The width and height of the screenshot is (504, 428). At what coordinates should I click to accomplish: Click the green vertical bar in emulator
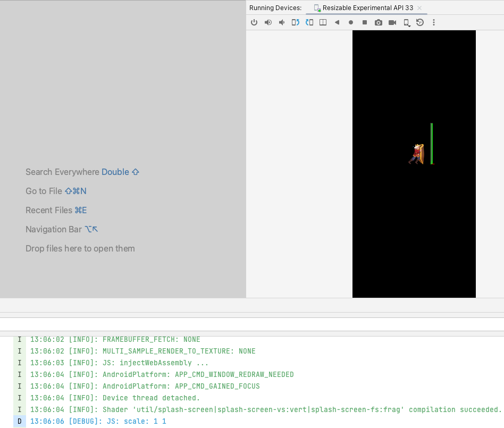click(x=432, y=144)
